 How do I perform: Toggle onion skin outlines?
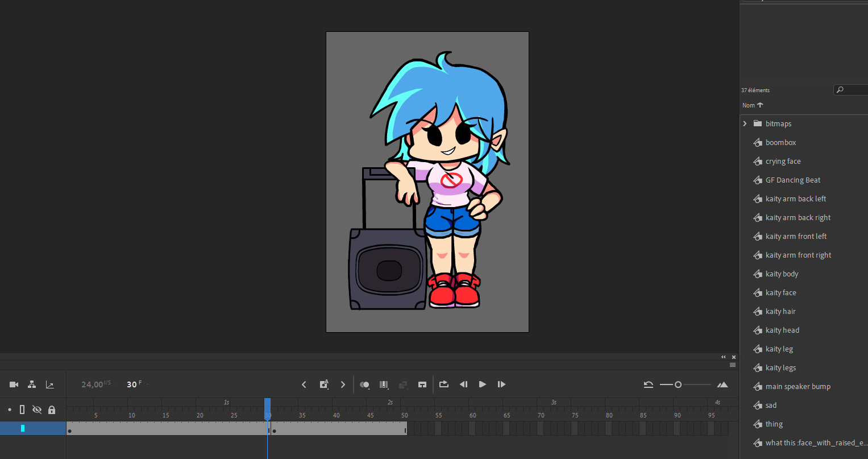[x=384, y=384]
